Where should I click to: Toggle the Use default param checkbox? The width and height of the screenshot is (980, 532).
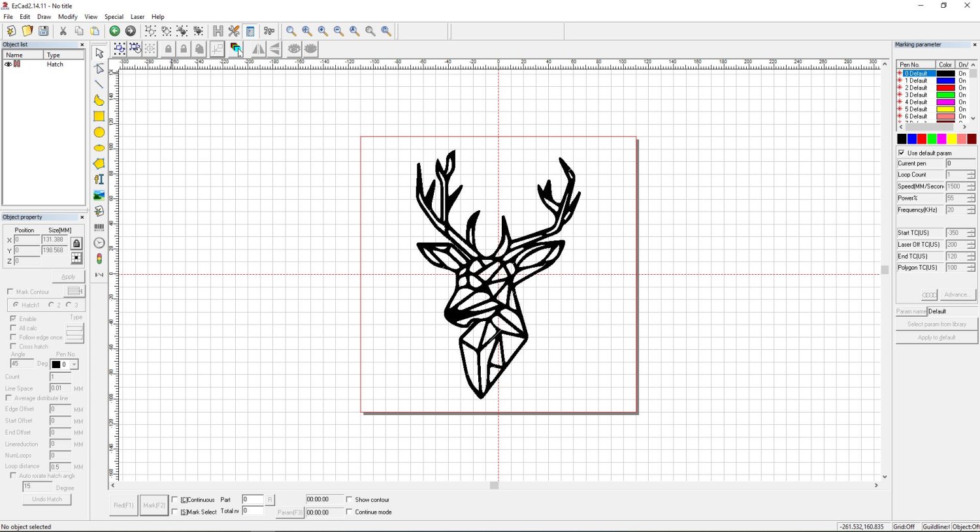902,153
